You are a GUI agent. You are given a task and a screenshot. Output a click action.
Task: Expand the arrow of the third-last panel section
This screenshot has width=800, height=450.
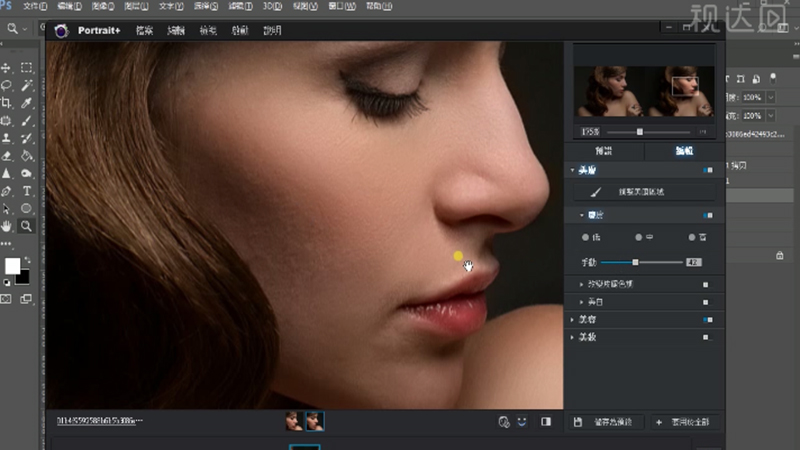(x=572, y=320)
